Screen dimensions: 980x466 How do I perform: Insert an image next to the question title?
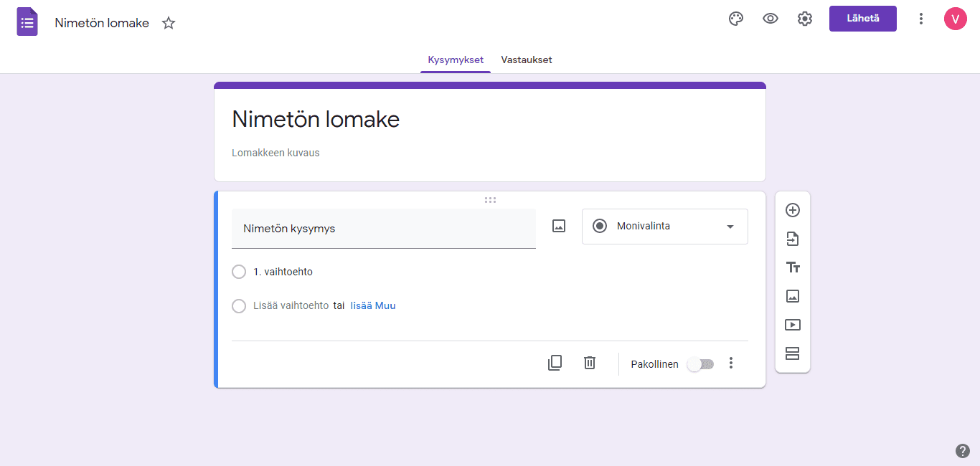558,225
